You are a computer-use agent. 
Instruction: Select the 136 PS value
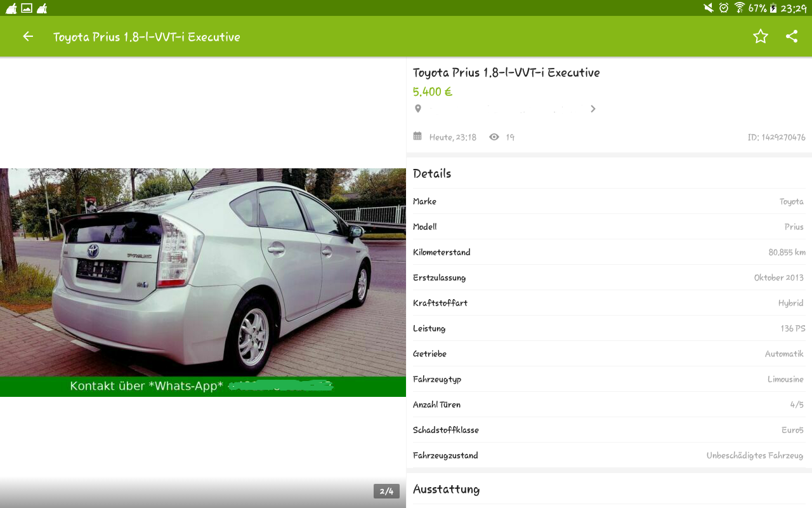793,328
